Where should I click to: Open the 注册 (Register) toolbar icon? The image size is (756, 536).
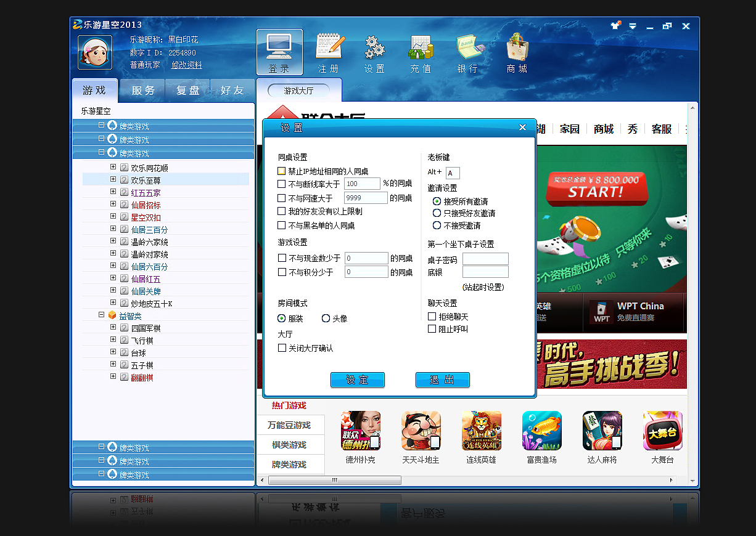point(329,52)
